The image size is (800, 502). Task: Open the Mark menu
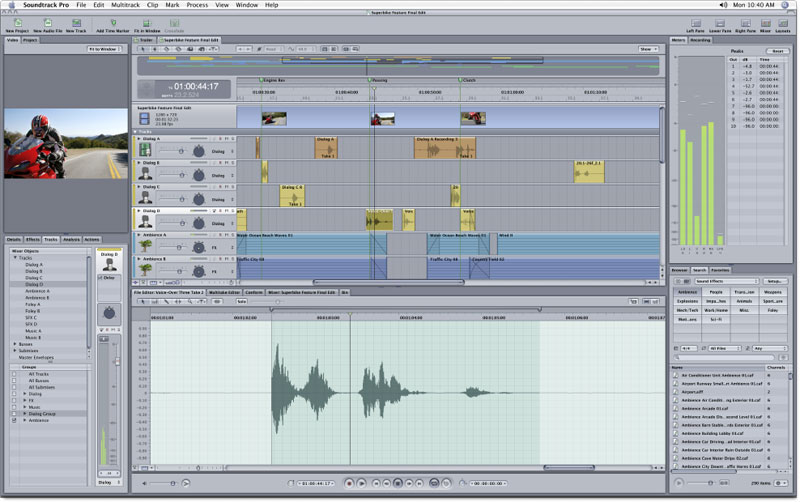coord(172,5)
